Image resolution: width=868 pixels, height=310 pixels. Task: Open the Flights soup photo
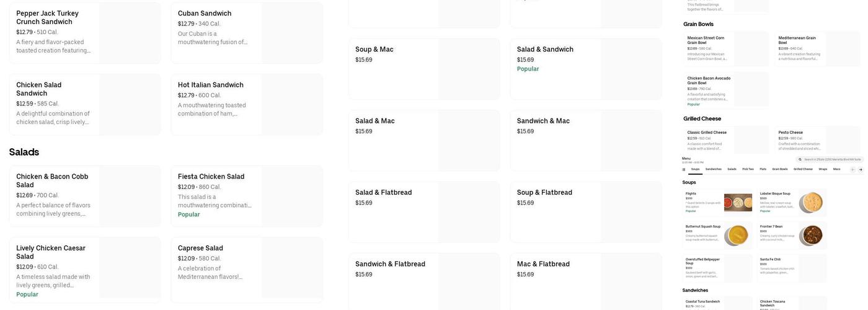[x=738, y=203]
